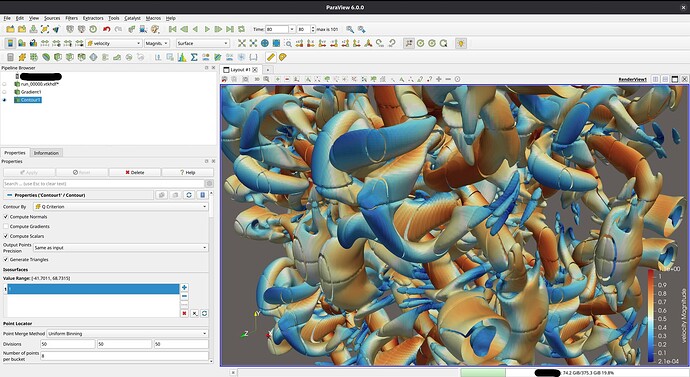The image size is (690, 377).
Task: Click the red X clear all values
Action: pos(184,313)
